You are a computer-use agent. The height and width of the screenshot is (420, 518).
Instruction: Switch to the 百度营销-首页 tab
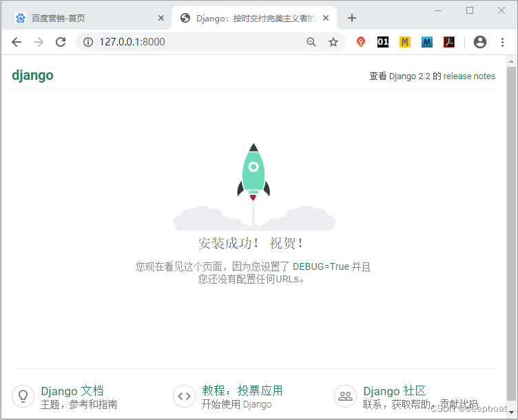click(87, 18)
